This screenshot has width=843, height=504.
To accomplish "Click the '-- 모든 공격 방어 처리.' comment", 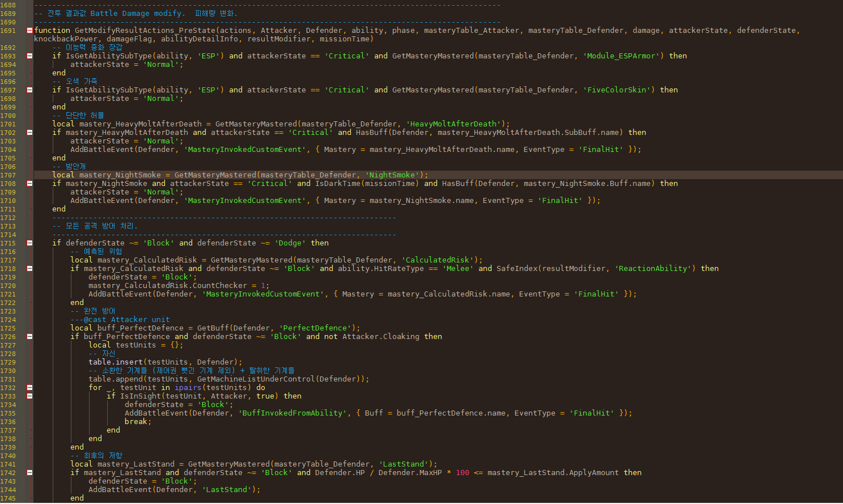I will click(95, 226).
